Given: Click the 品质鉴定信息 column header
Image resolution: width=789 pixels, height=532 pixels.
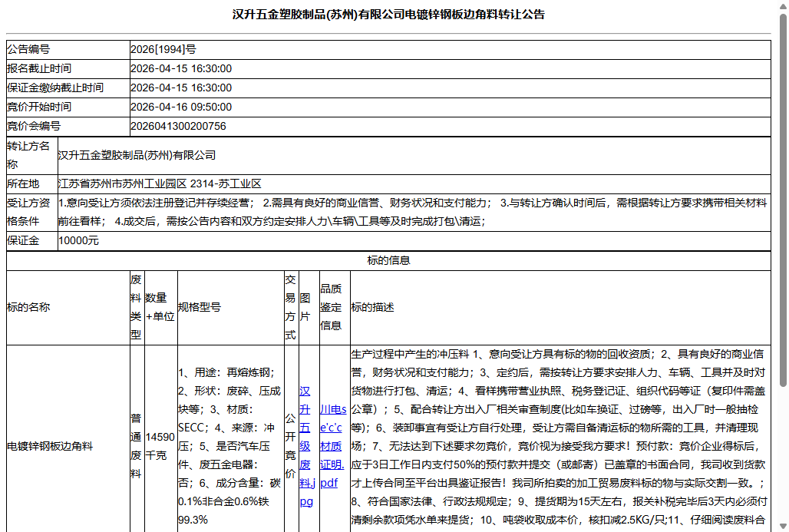Looking at the screenshot, I should [x=335, y=308].
